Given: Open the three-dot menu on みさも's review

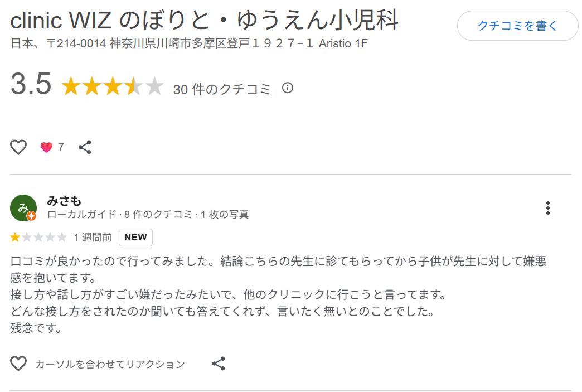Looking at the screenshot, I should coord(548,208).
